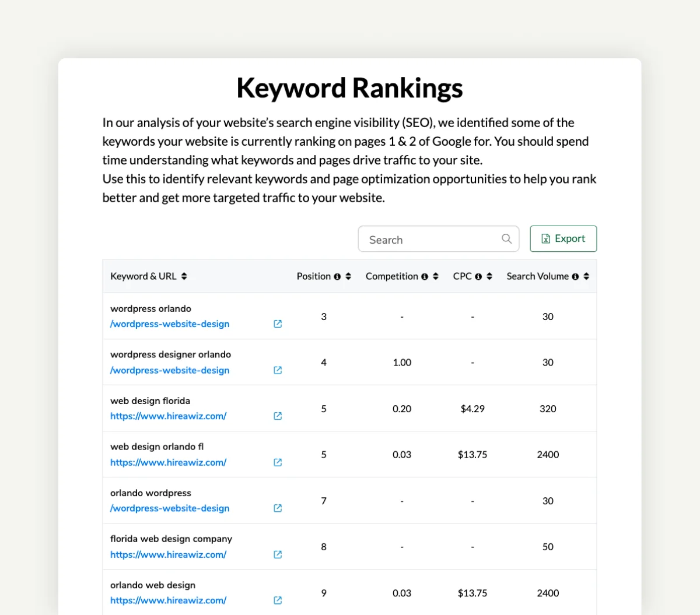Show info tooltip for Competition column

[425, 277]
